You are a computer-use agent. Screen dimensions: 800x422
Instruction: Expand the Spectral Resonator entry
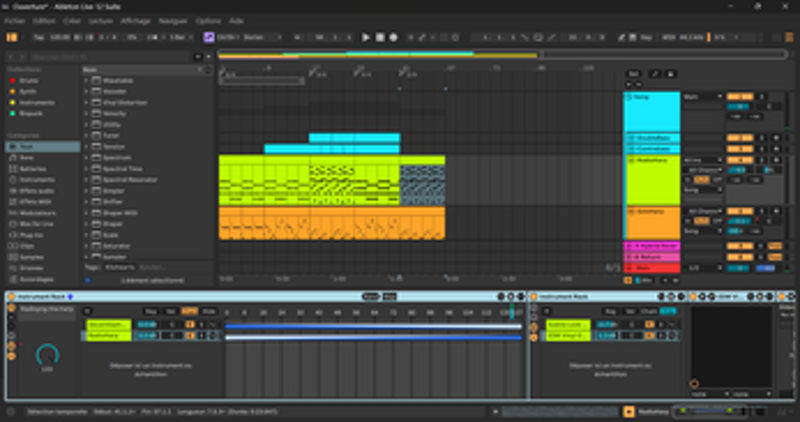pos(86,180)
